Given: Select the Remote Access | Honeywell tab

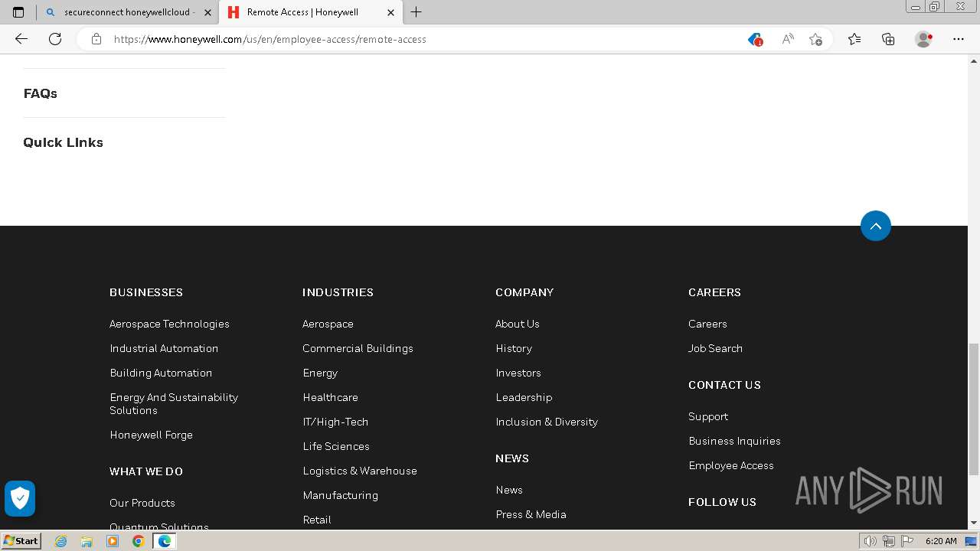Looking at the screenshot, I should [x=311, y=12].
